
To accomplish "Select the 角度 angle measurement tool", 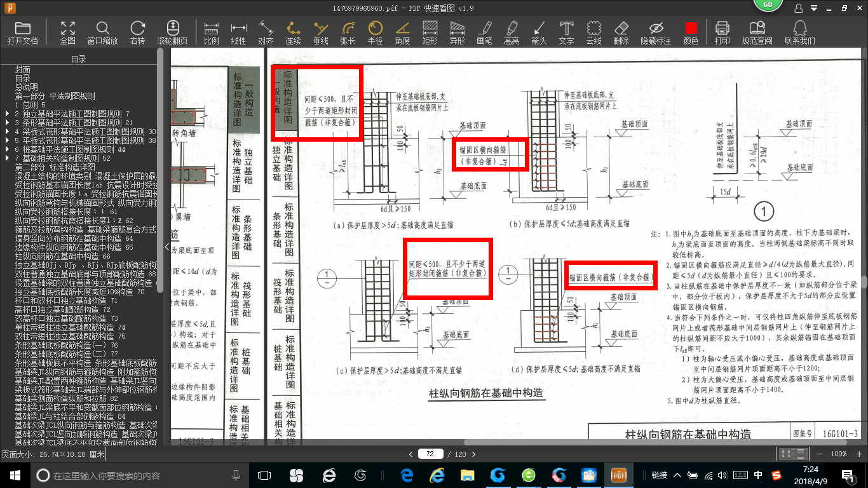I will [402, 32].
